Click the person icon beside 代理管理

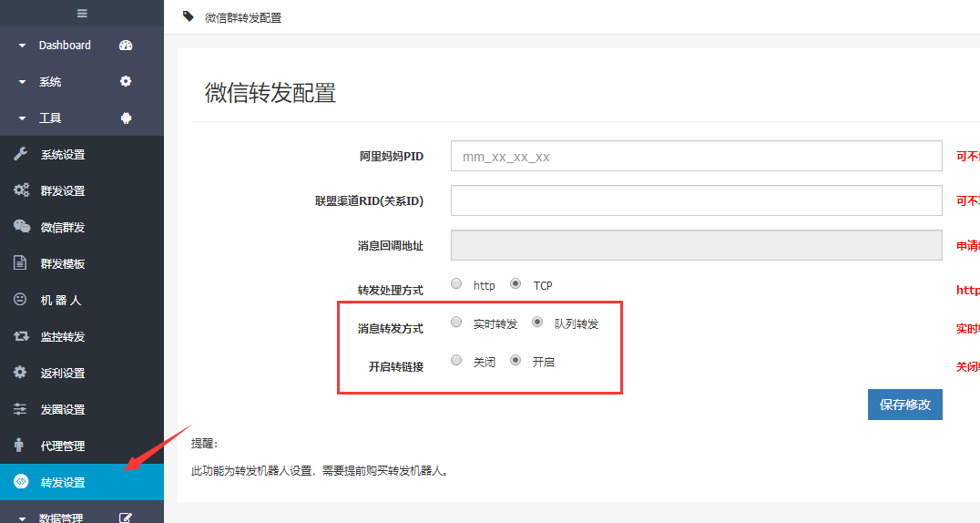19,445
